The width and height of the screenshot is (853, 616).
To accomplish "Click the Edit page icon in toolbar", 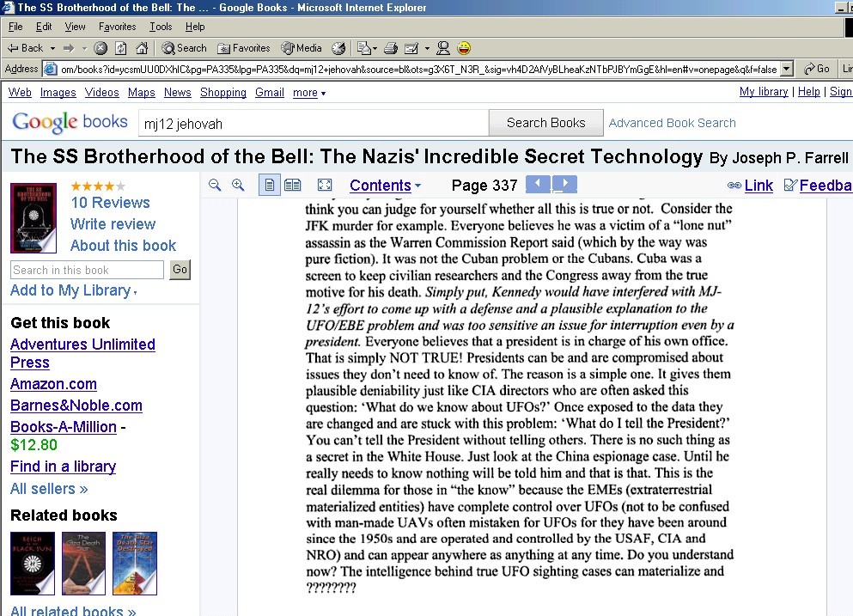I will pyautogui.click(x=411, y=48).
